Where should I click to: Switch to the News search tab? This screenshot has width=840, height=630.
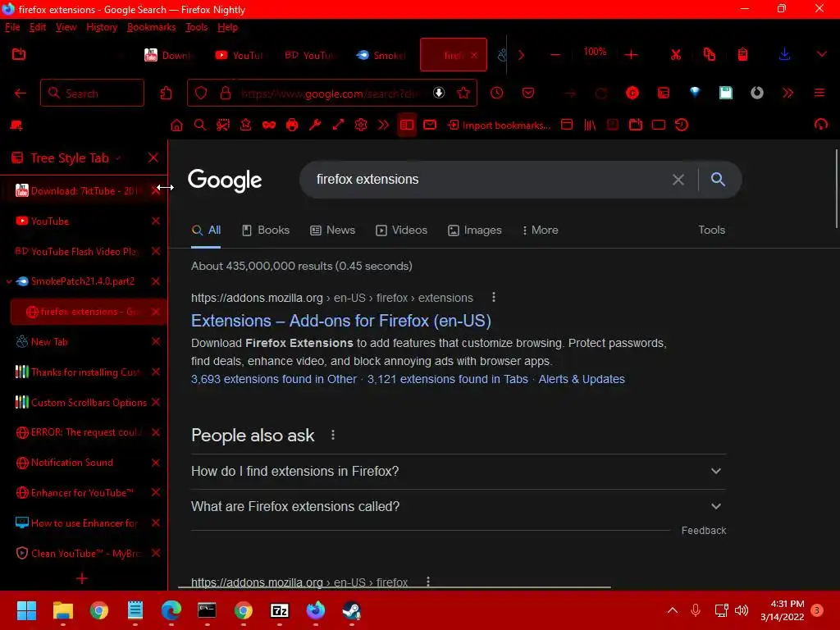point(332,231)
